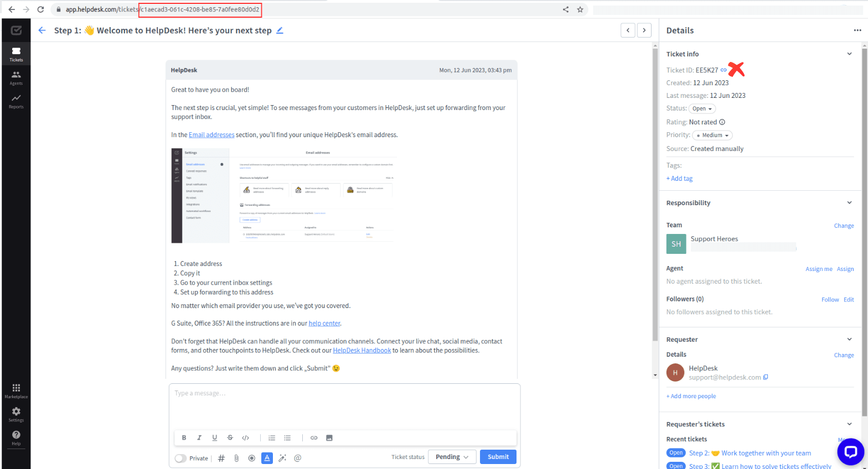868x469 pixels.
Task: Open Settings gear in sidebar
Action: point(16,414)
